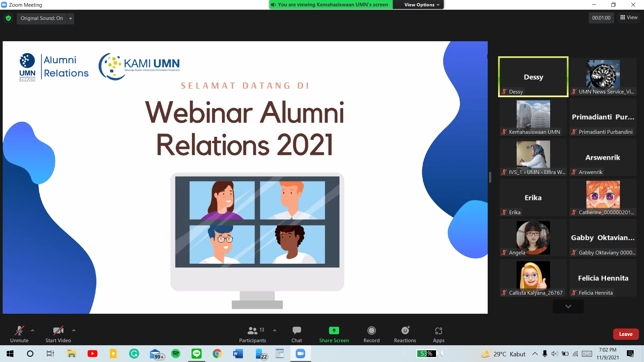Toggle Original Sound: On button
The height and width of the screenshot is (362, 644).
tap(42, 18)
